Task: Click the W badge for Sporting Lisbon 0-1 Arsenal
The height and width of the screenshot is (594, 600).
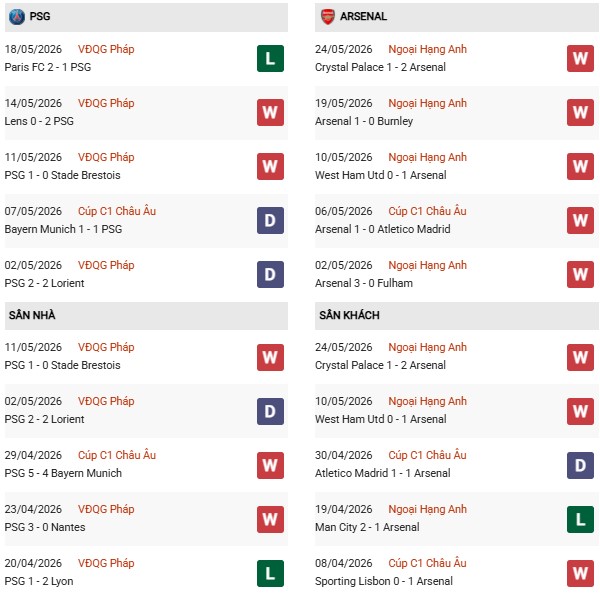Action: pos(580,573)
